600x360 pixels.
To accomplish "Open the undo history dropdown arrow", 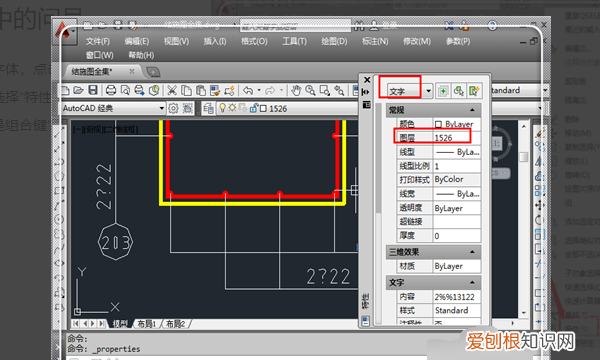I will tap(259, 91).
